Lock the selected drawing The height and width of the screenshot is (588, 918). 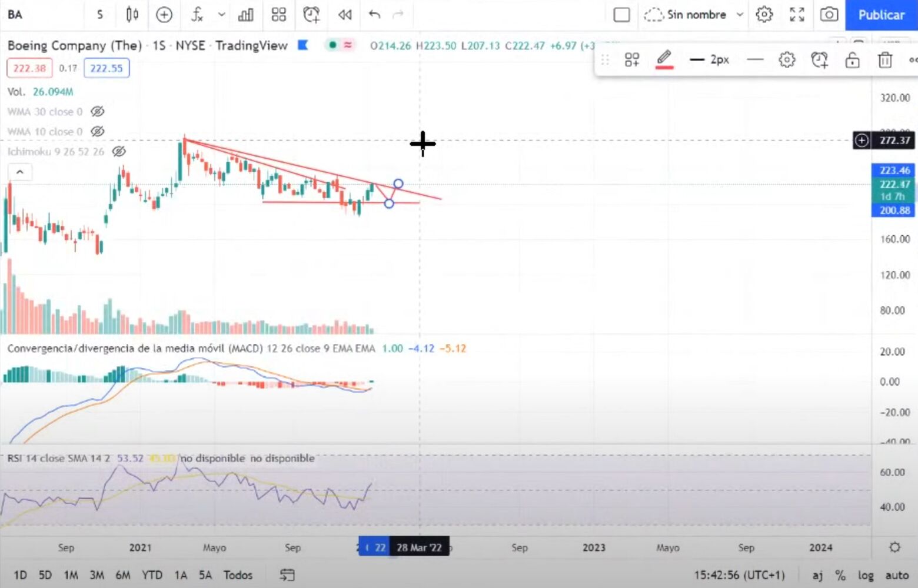point(852,59)
